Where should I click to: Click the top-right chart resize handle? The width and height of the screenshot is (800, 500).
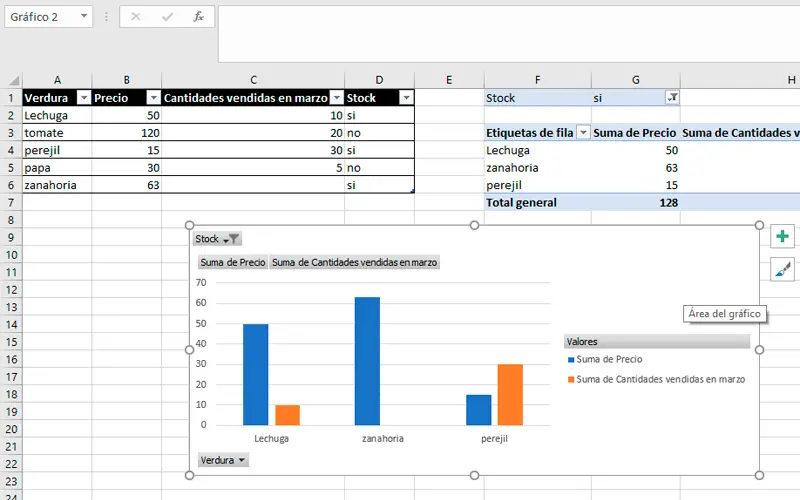(x=759, y=225)
